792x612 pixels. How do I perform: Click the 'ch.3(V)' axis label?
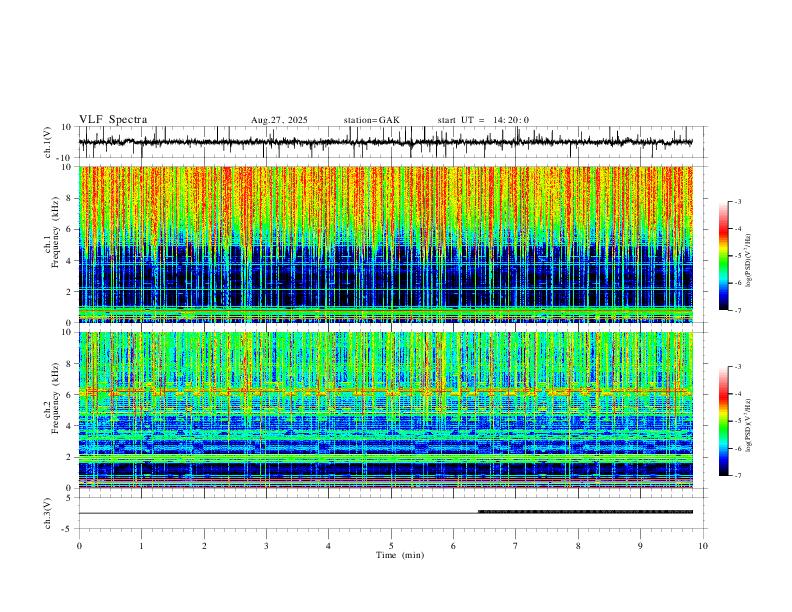point(48,514)
